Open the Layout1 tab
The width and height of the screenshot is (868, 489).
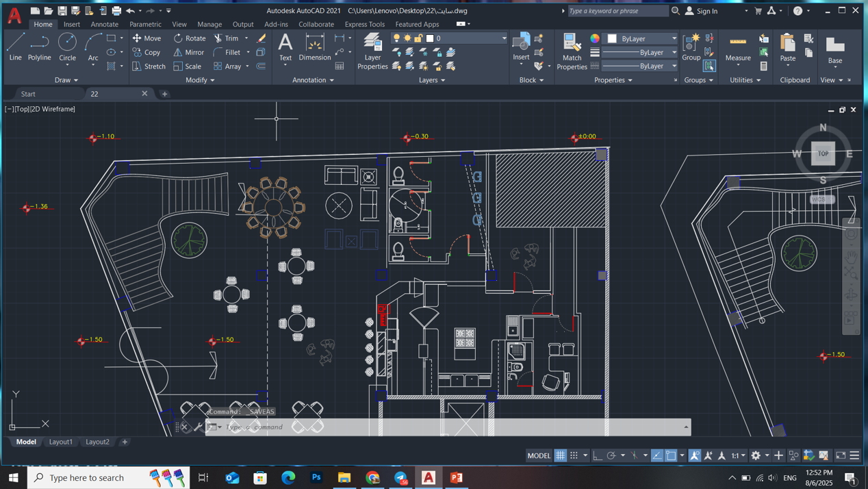click(61, 442)
